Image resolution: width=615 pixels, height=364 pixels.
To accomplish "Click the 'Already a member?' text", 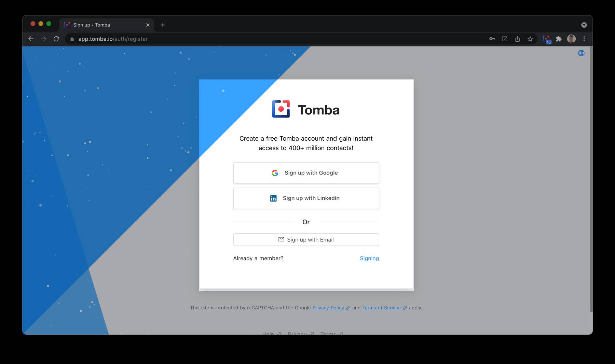I will pos(258,258).
